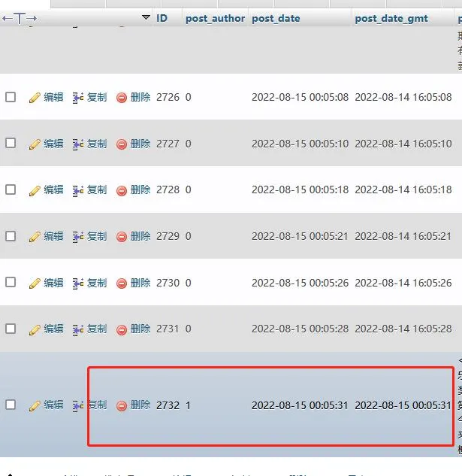Click the full texts toggle arrows icon
The width and height of the screenshot is (462, 476).
coord(20,18)
